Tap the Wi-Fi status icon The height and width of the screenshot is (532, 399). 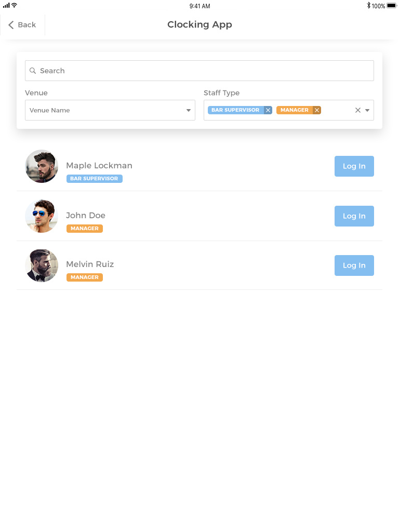pyautogui.click(x=14, y=5)
